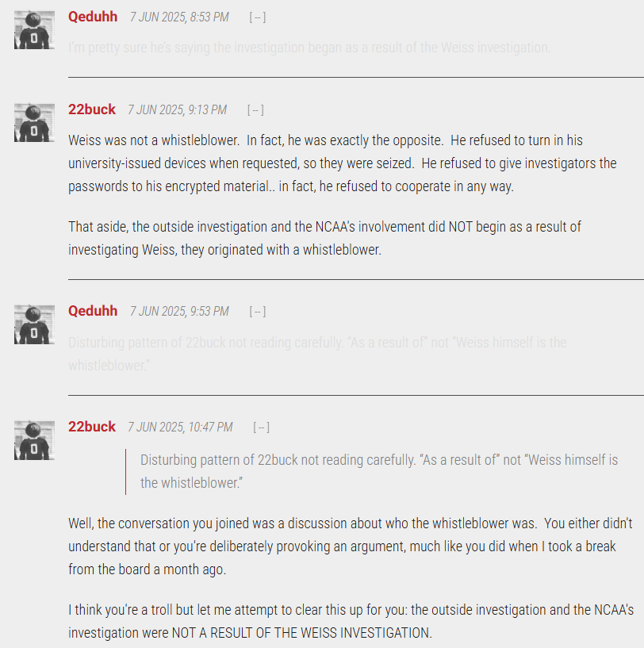Click the paragraph starting "I think you're a troll"
644x648 pixels.
[x=351, y=621]
